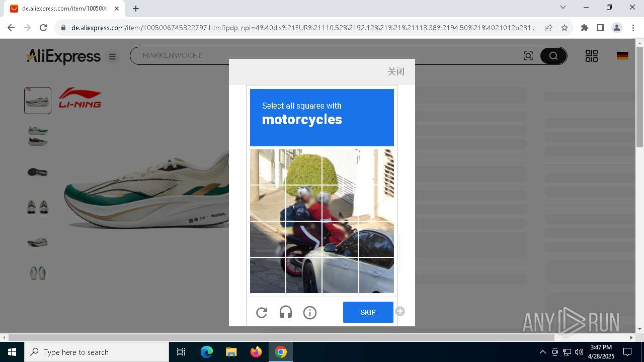
Task: Select the first shoe side-view thumbnail
Action: point(38,100)
